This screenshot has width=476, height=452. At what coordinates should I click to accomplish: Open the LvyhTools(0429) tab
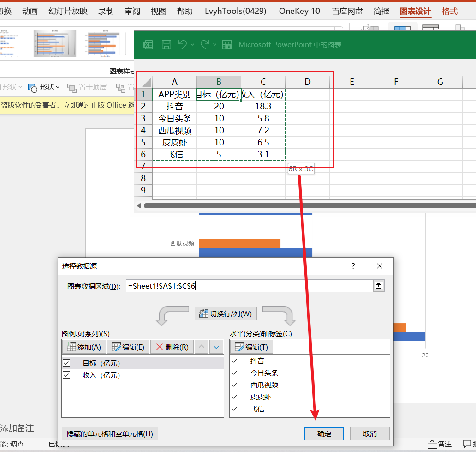point(236,11)
